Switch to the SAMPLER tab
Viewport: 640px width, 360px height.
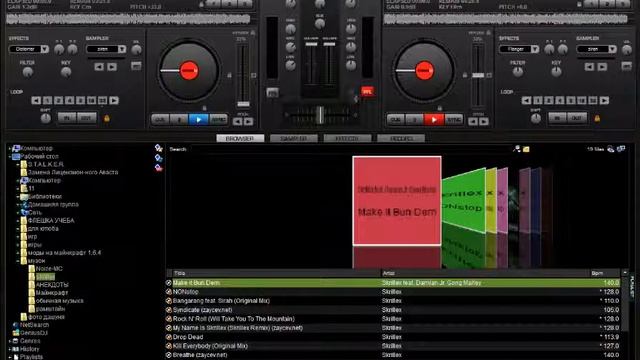pyautogui.click(x=293, y=138)
